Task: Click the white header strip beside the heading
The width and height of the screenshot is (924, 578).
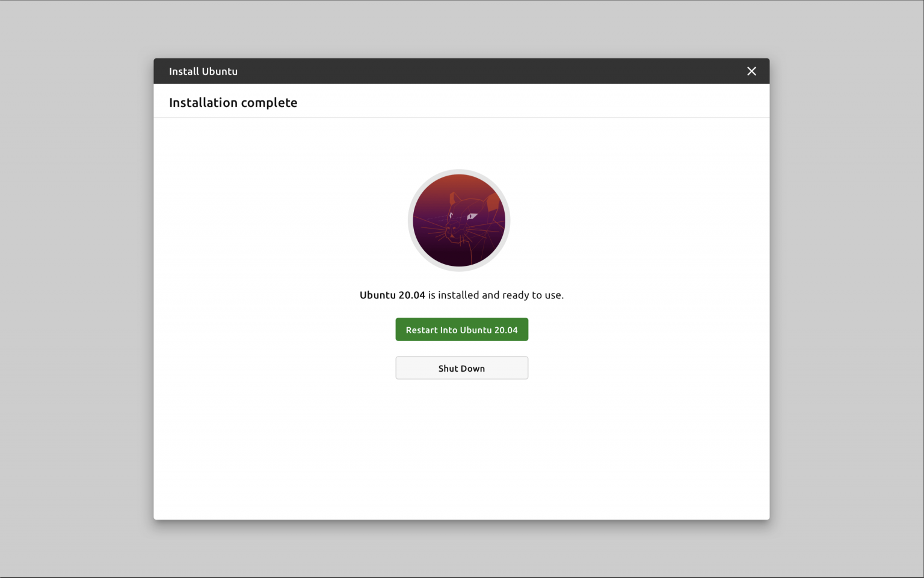Action: (x=529, y=101)
